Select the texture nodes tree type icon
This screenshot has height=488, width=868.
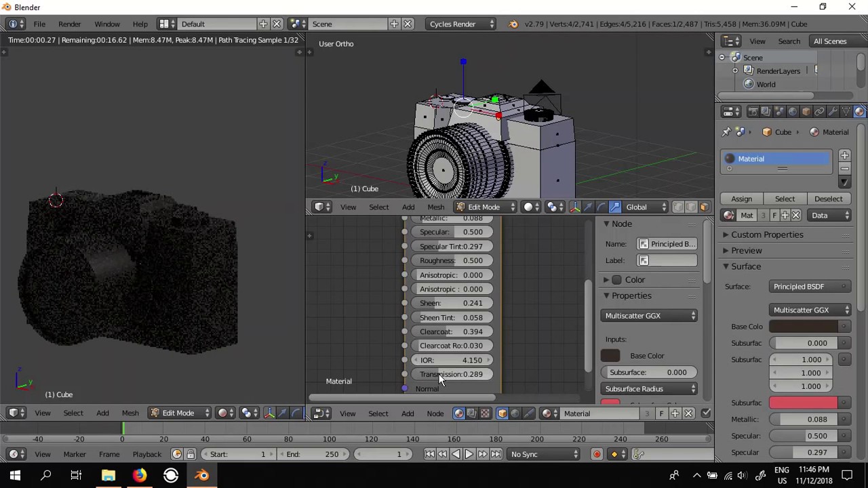click(485, 413)
